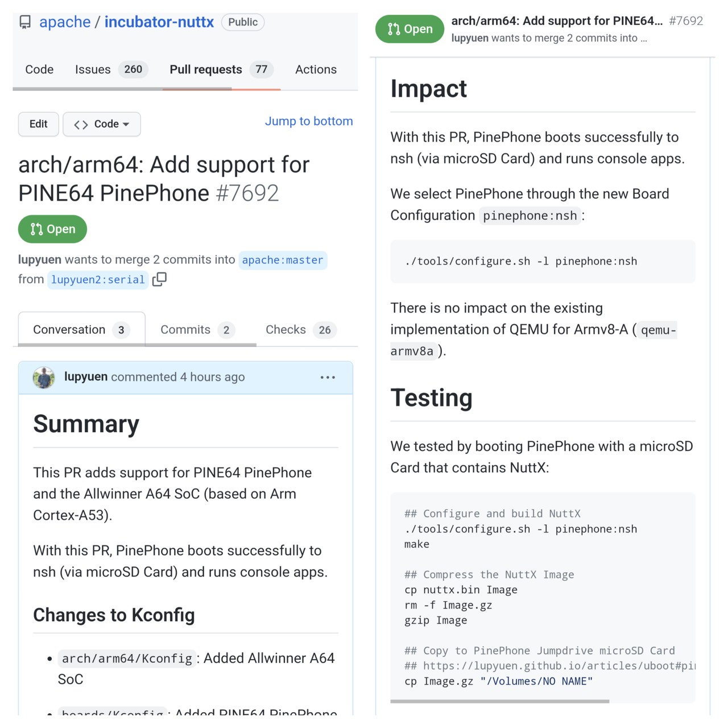728x728 pixels.
Task: Open the Code repository tab
Action: 39,69
